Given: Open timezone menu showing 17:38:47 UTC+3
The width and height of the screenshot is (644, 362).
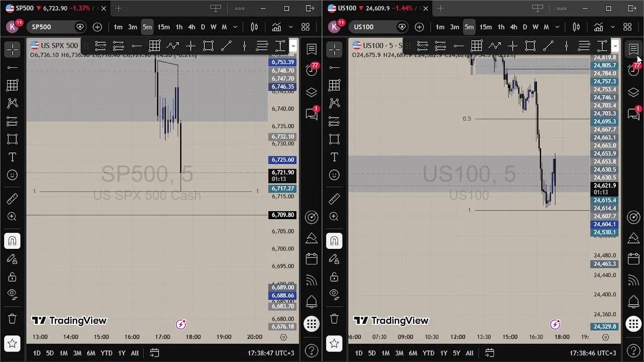Looking at the screenshot, I should click(x=271, y=353).
